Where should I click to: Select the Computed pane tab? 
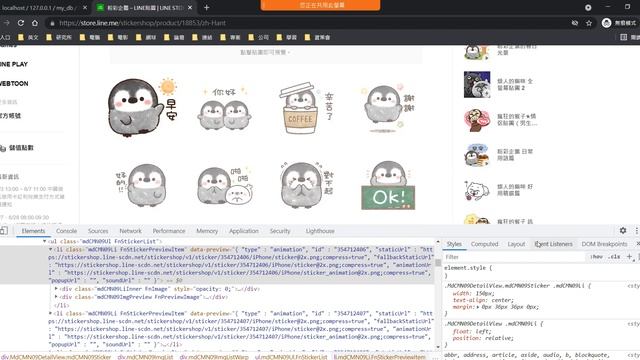(484, 244)
